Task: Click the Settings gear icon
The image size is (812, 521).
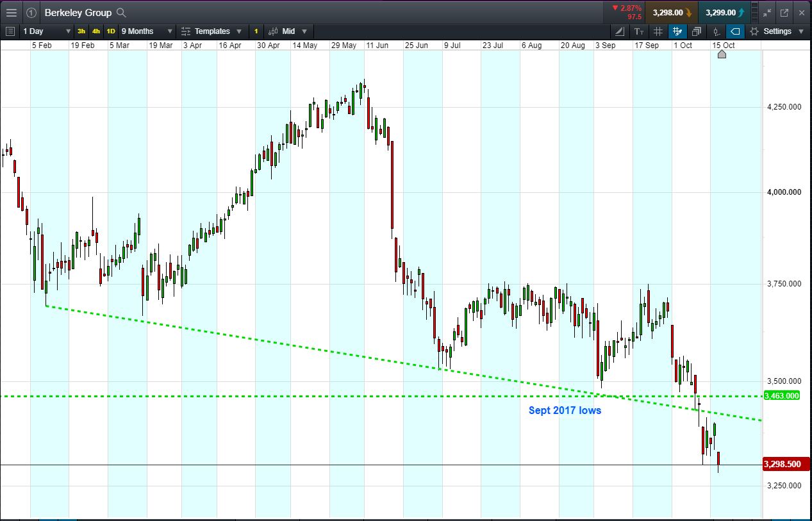Action: pyautogui.click(x=754, y=31)
